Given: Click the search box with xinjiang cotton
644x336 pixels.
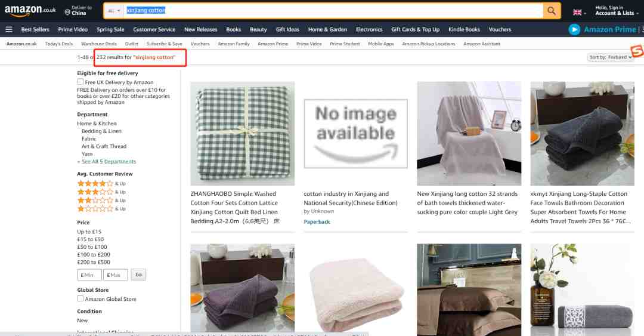Looking at the screenshot, I should (x=333, y=11).
